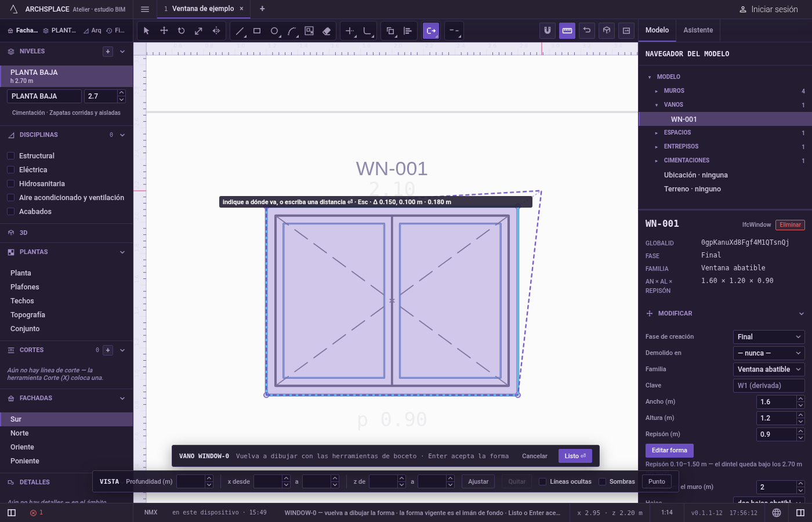Open the Demolido en dropdown
812x522 pixels.
click(769, 353)
